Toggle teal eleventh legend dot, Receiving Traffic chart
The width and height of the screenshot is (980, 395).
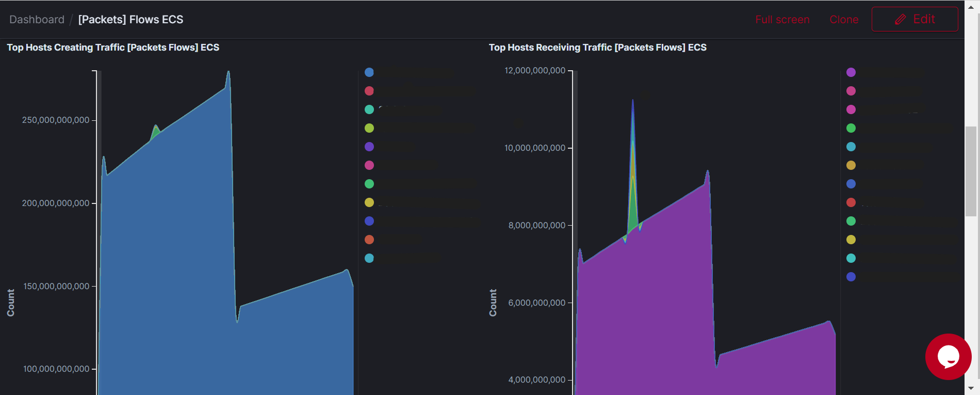(851, 258)
